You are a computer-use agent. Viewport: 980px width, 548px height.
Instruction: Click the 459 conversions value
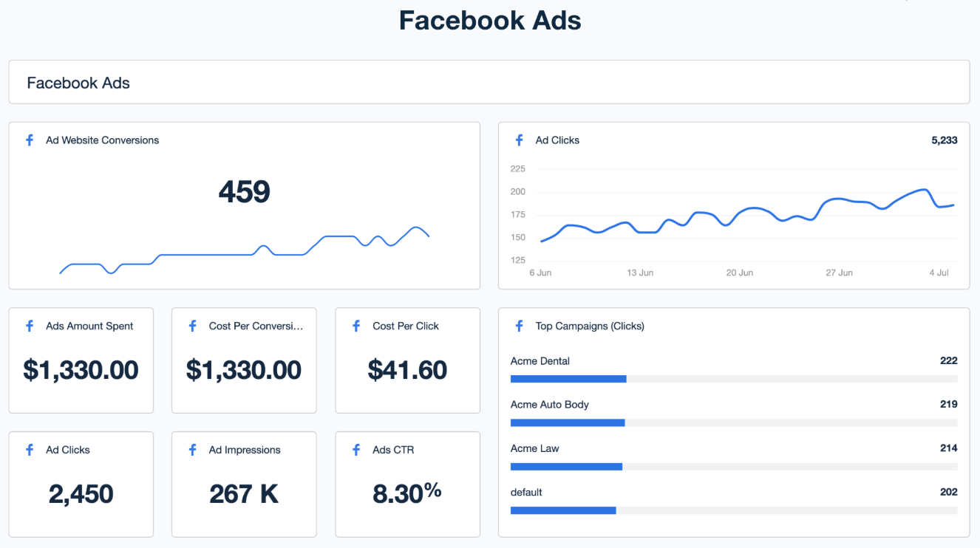(244, 192)
